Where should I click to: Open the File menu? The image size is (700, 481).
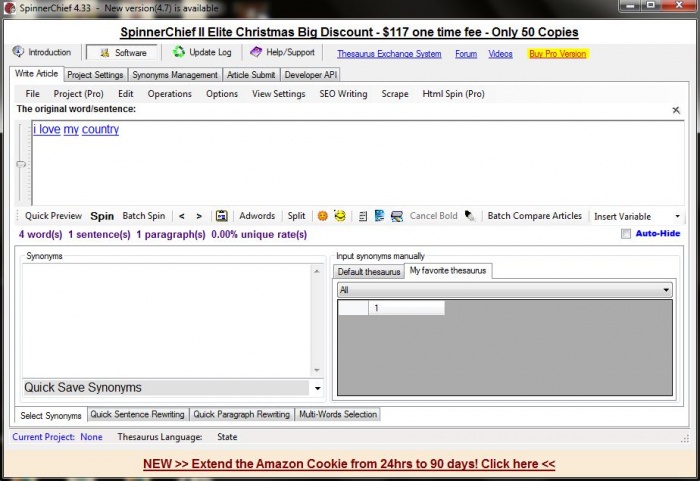32,94
